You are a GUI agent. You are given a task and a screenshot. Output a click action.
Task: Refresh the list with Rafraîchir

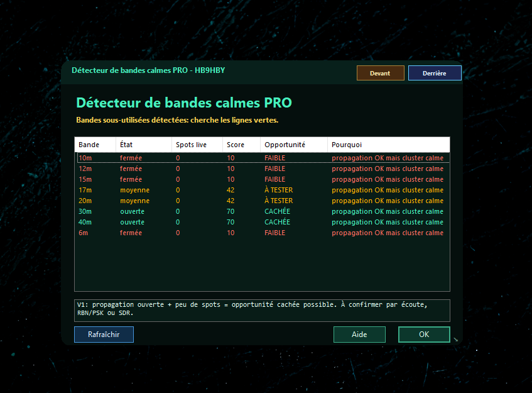pyautogui.click(x=104, y=335)
